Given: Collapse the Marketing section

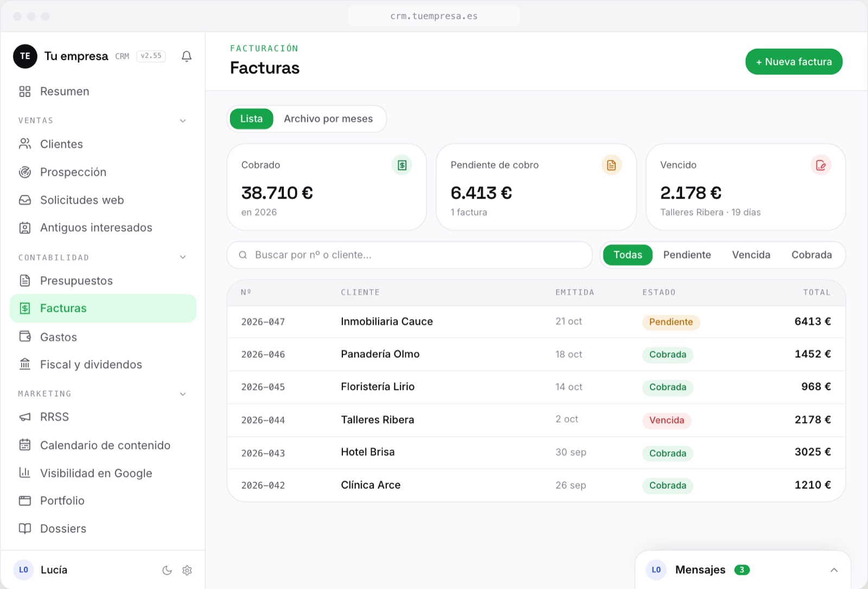Looking at the screenshot, I should pyautogui.click(x=183, y=394).
